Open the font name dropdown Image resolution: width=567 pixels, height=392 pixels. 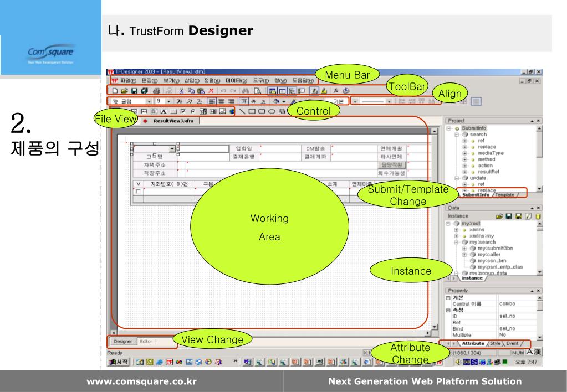(x=149, y=101)
